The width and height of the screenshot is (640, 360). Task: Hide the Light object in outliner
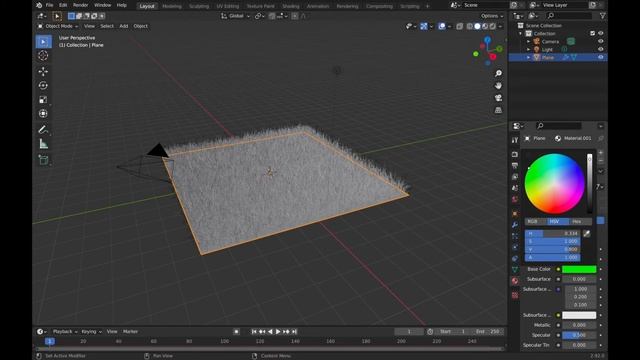click(600, 49)
